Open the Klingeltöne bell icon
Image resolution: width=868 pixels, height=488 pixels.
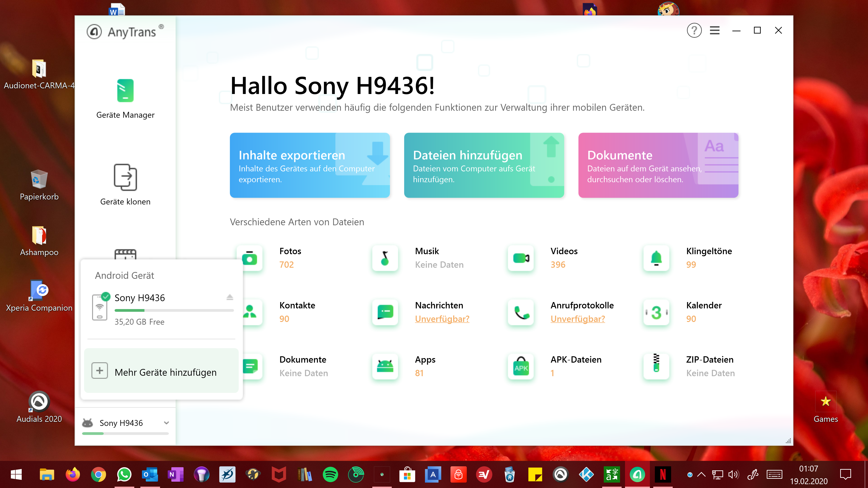[x=656, y=258]
